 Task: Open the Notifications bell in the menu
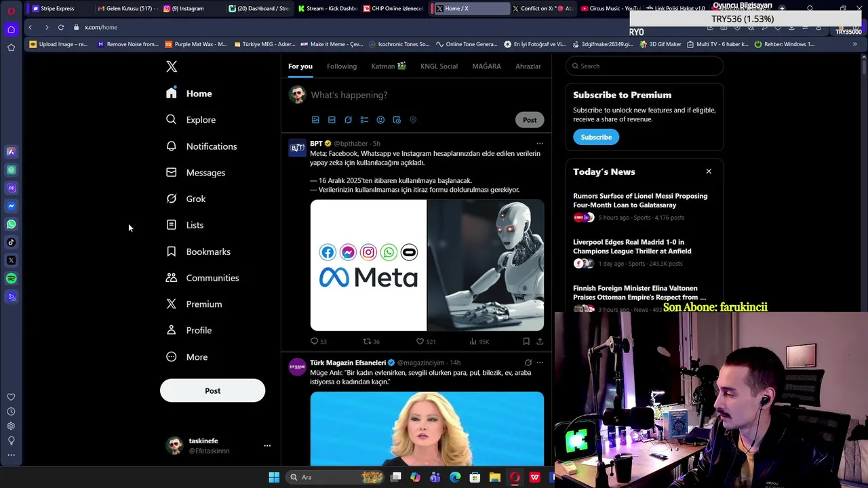(201, 146)
